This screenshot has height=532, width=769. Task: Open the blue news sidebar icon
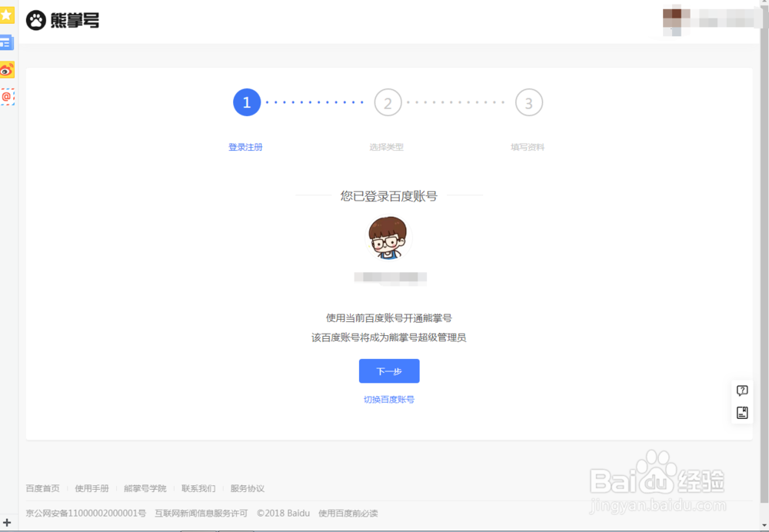click(x=6, y=43)
